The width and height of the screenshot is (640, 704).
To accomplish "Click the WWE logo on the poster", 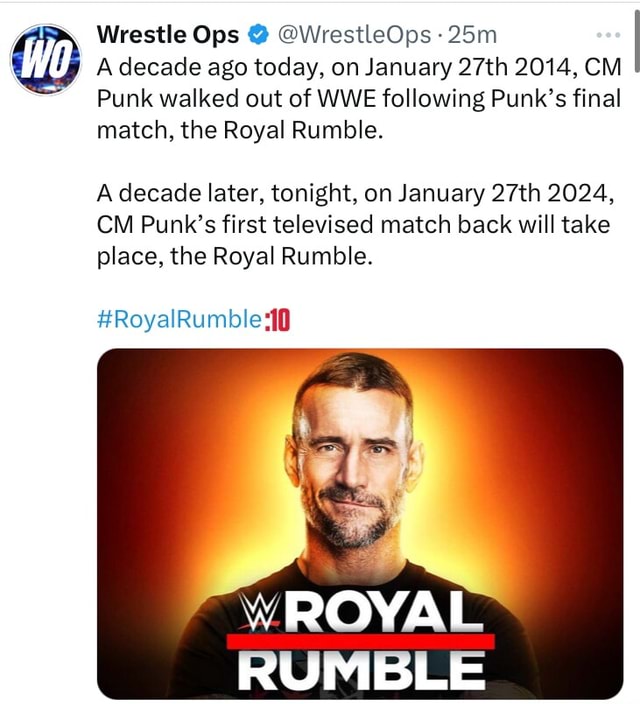I will click(x=258, y=610).
